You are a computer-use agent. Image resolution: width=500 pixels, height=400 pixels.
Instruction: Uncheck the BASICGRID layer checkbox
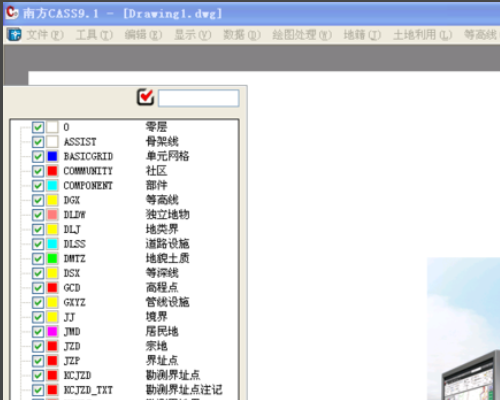(x=38, y=156)
